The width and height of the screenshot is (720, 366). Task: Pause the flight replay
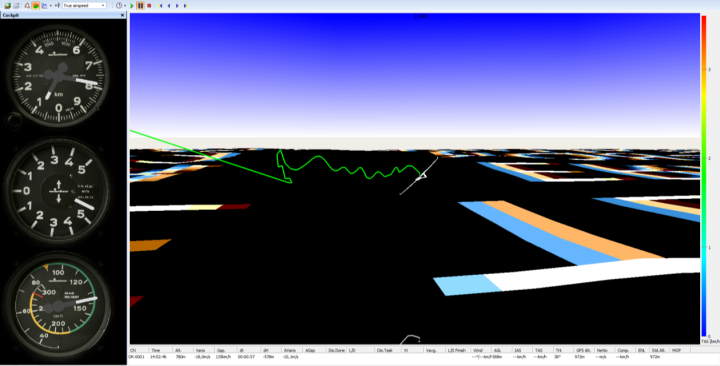click(141, 6)
